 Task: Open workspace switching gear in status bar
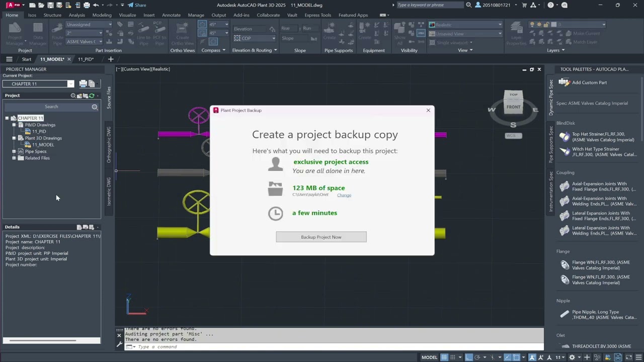point(572,357)
